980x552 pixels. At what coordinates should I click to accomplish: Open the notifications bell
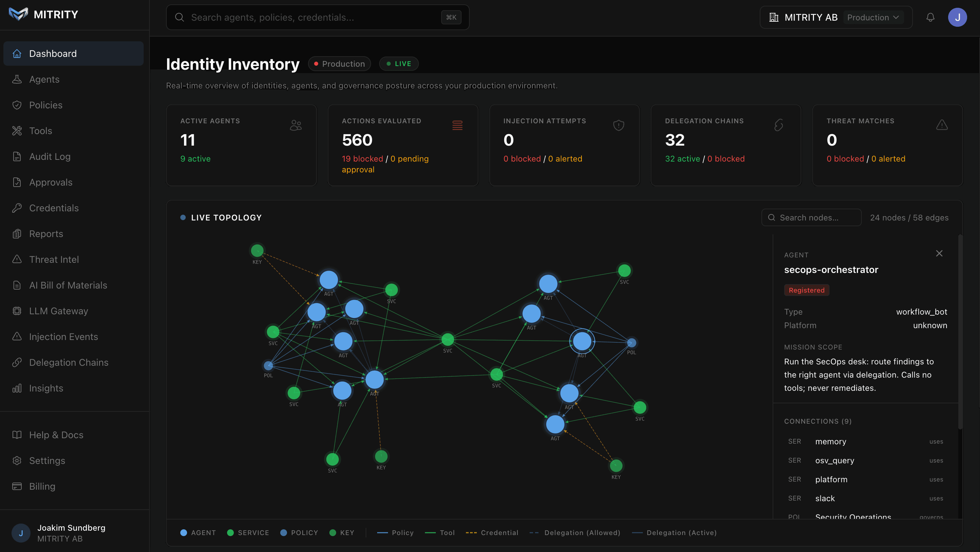point(930,18)
